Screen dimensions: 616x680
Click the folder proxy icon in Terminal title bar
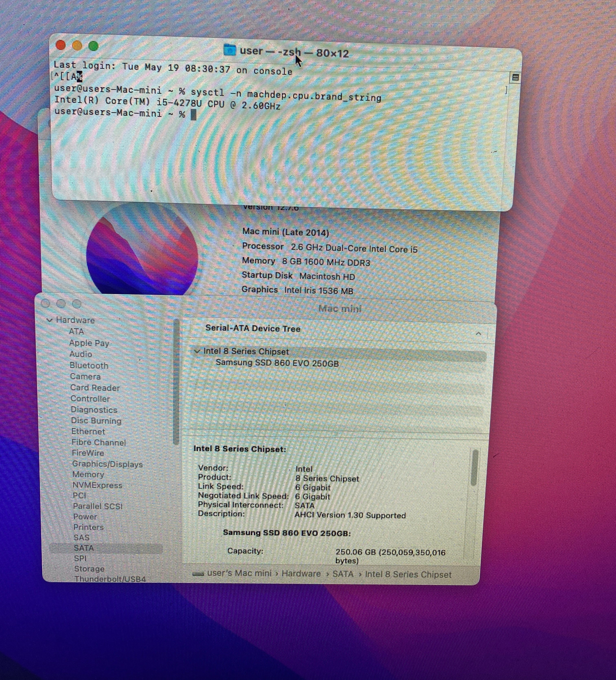pyautogui.click(x=230, y=50)
